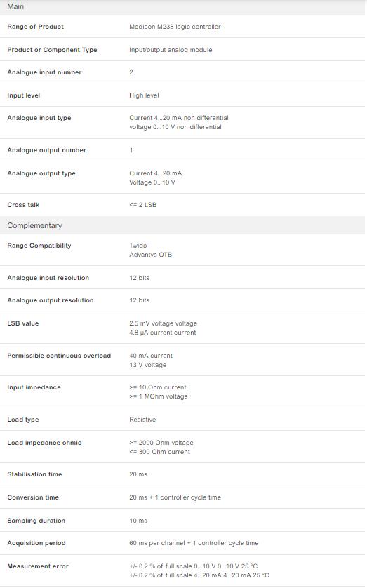Screen dimensions: 367x588
Task: Click the Input impedance label
Action: click(34, 387)
